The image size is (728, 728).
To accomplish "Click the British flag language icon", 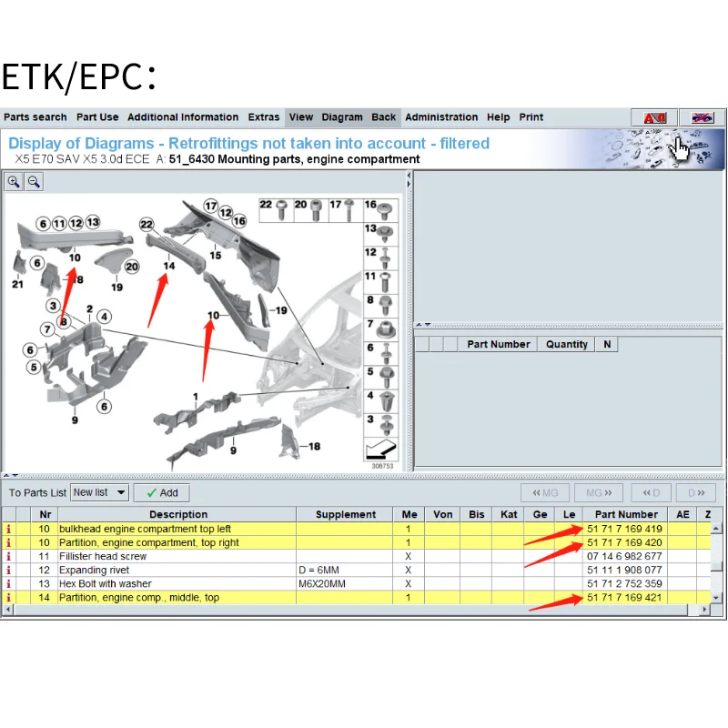I will 702,117.
